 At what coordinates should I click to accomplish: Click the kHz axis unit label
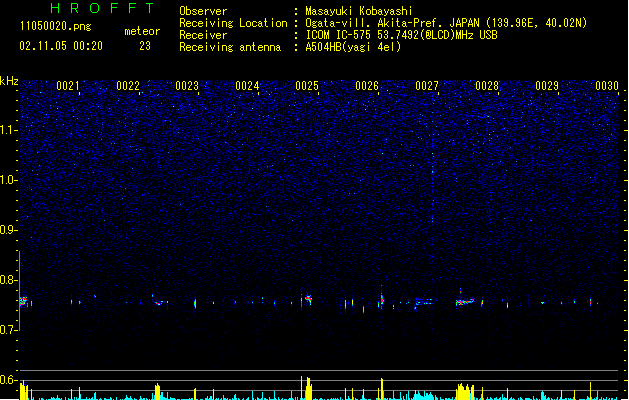(x=9, y=81)
